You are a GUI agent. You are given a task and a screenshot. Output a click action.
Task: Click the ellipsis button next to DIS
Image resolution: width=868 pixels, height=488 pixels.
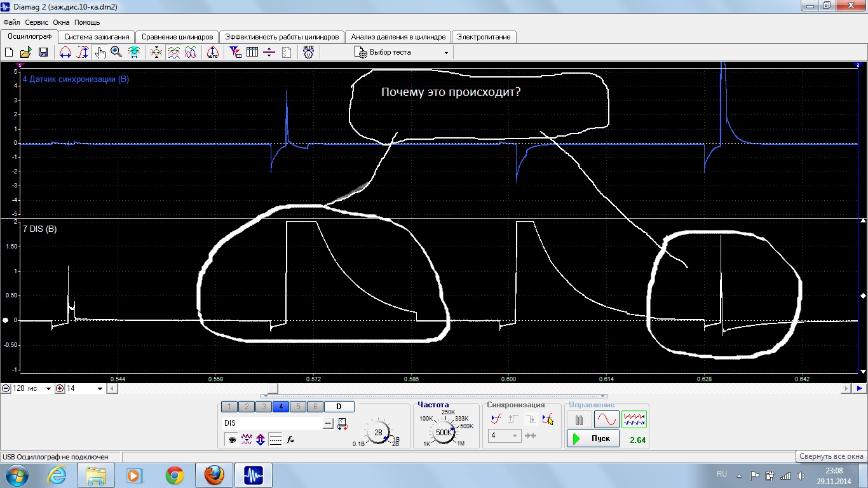[x=329, y=423]
